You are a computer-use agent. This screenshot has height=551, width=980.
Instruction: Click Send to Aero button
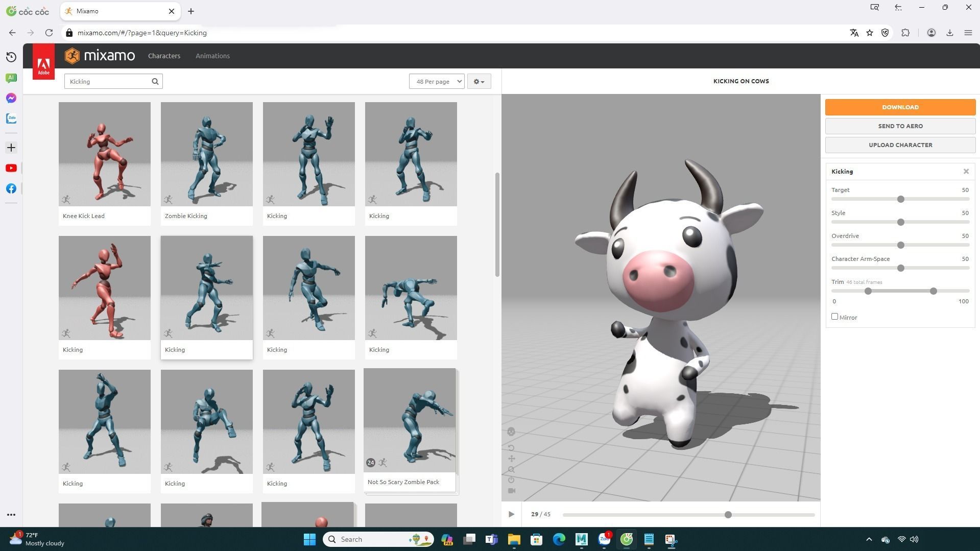900,126
